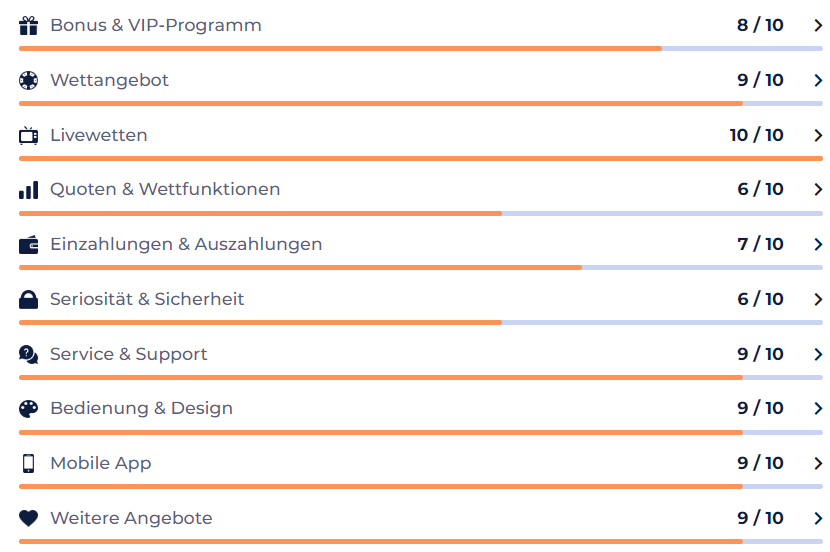Click the 9 / 10 score for Service & Support
Viewport: 830px width, 552px height.
(760, 354)
